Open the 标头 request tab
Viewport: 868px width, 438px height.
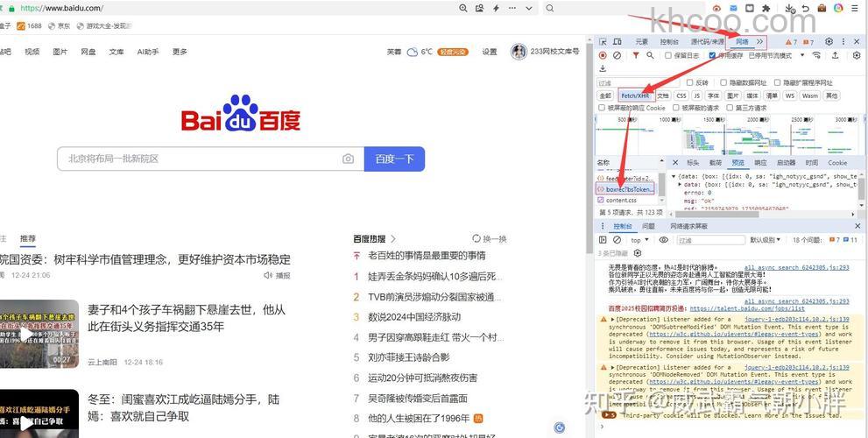point(693,163)
